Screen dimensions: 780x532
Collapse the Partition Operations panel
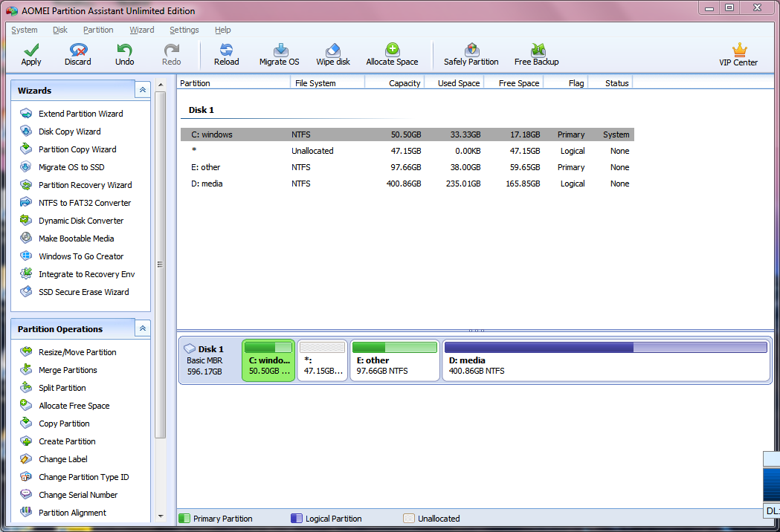pyautogui.click(x=143, y=328)
